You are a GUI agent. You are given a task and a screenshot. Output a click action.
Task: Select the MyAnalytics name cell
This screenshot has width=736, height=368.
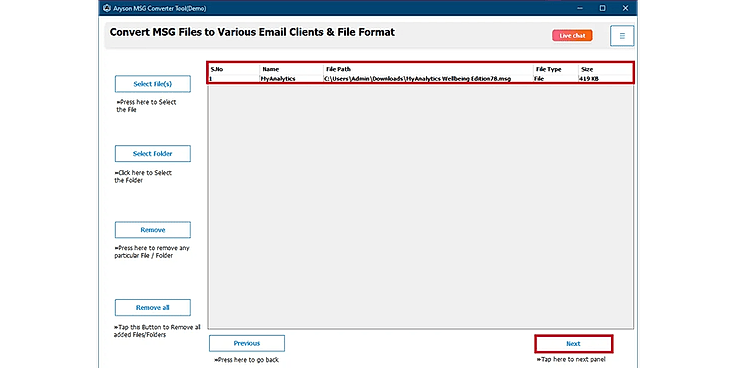(291, 79)
